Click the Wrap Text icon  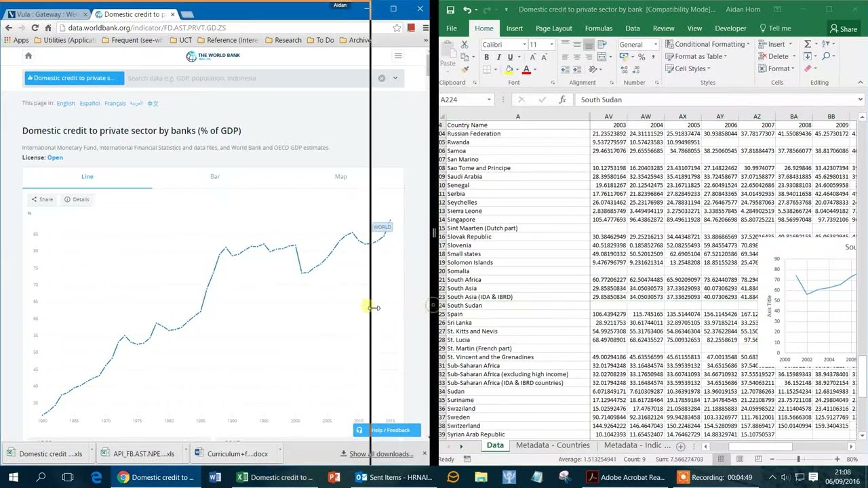click(604, 45)
